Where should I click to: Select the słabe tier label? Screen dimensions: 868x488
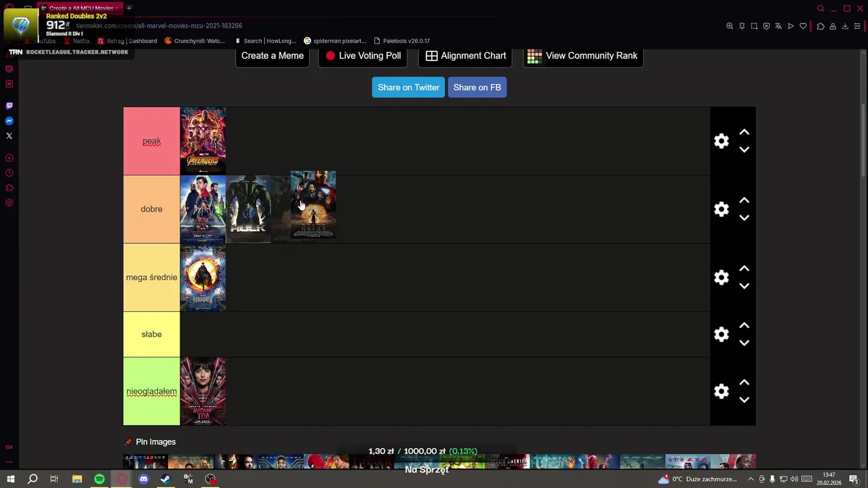point(151,334)
